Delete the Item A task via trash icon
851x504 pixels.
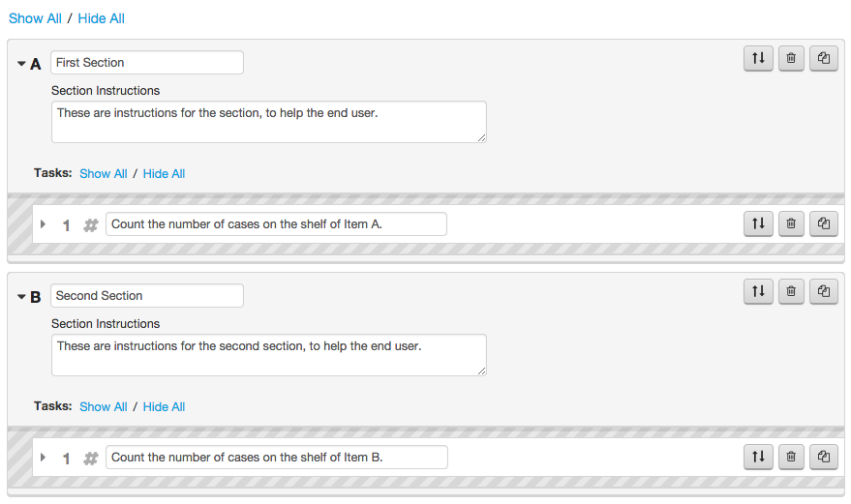click(x=791, y=223)
